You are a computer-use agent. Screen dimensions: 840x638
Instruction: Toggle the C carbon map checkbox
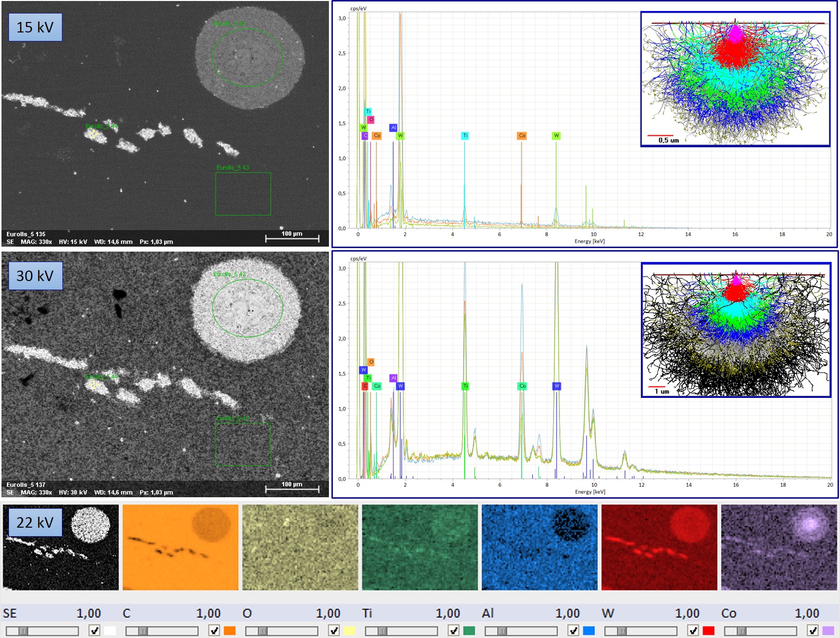214,631
